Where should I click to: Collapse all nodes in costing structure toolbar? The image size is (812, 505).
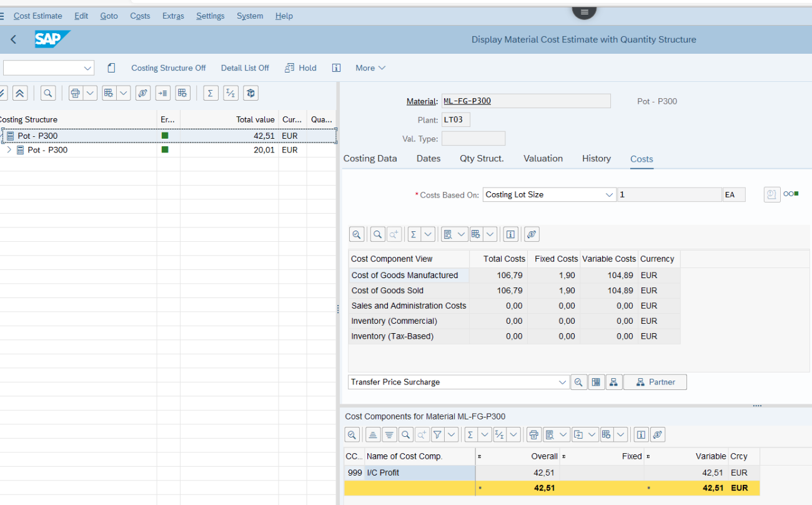(x=19, y=93)
